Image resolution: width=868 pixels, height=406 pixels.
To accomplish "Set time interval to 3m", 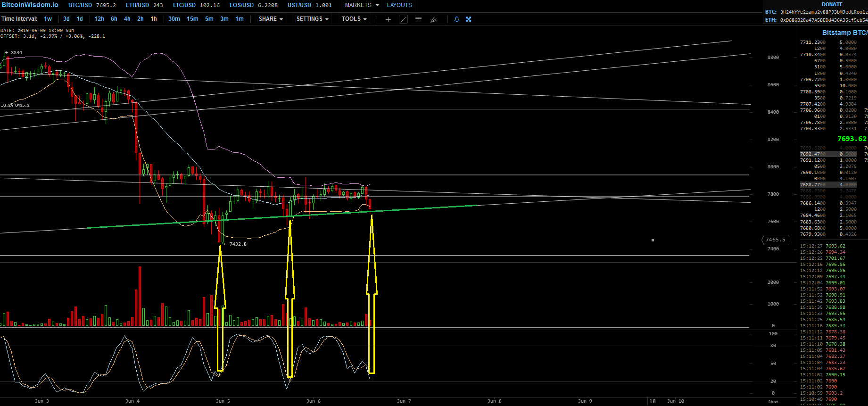I will pyautogui.click(x=224, y=19).
